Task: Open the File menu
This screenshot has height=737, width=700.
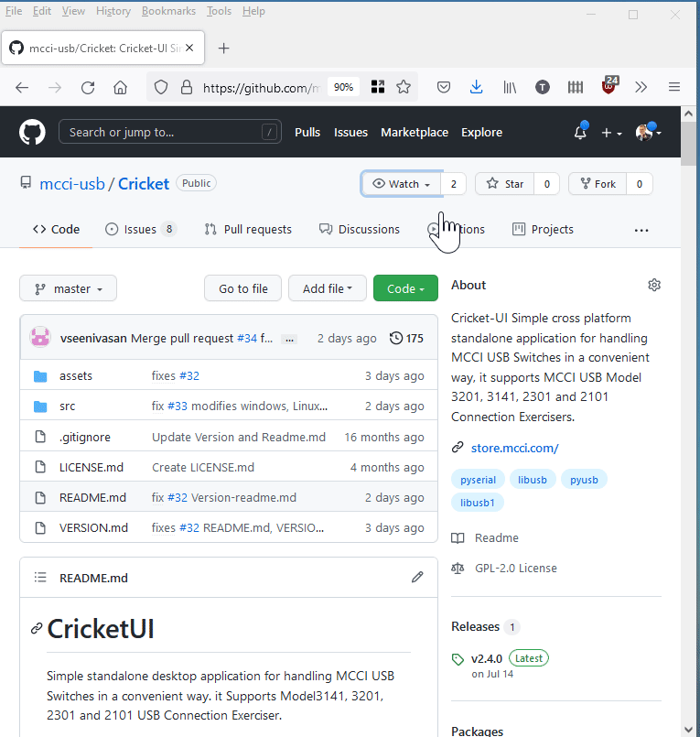Action: tap(14, 11)
